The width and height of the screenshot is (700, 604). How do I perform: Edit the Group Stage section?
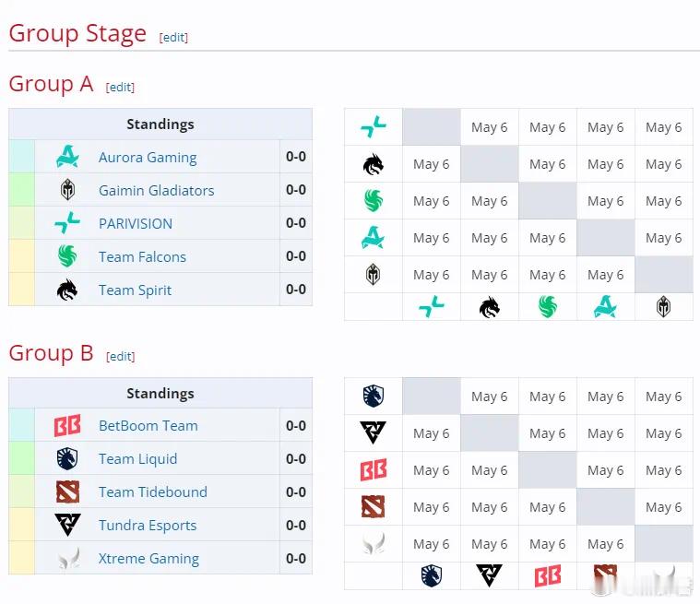[x=173, y=38]
